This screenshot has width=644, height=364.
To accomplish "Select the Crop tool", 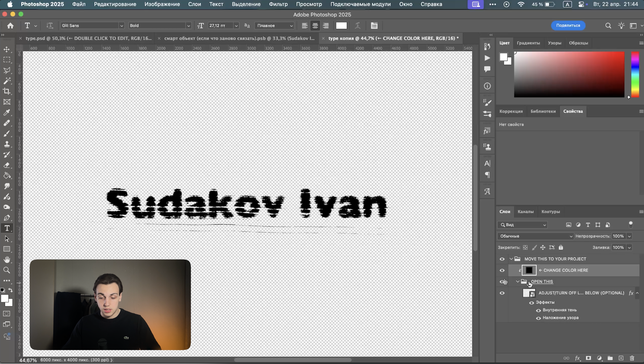I will [7, 91].
